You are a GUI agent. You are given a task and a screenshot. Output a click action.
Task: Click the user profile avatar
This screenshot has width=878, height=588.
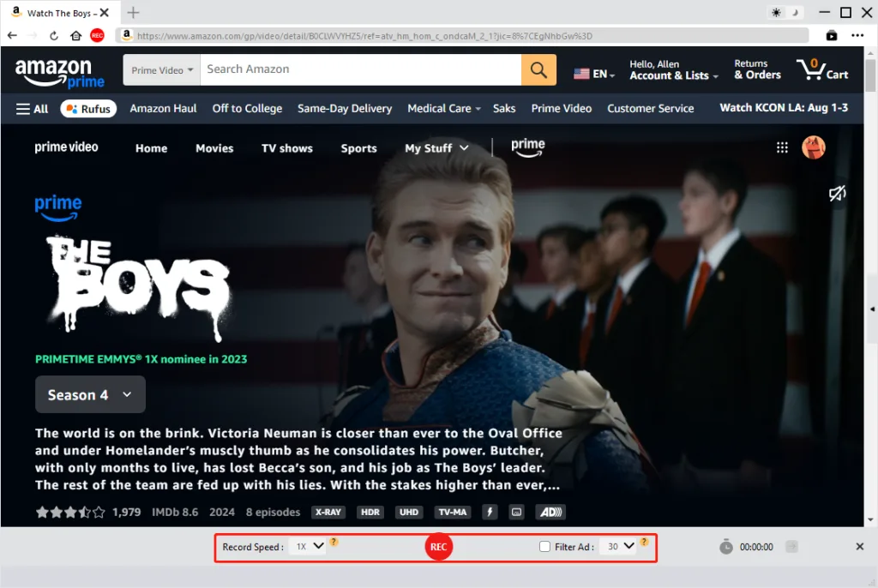[x=813, y=147]
